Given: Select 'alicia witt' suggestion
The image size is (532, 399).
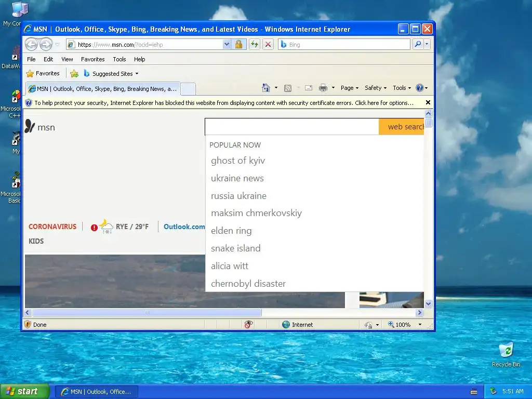Looking at the screenshot, I should (230, 266).
